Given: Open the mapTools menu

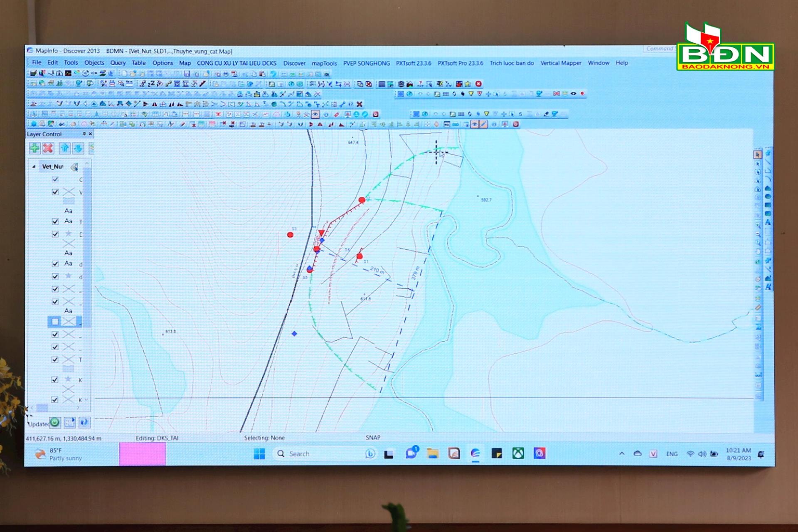Looking at the screenshot, I should pos(324,63).
